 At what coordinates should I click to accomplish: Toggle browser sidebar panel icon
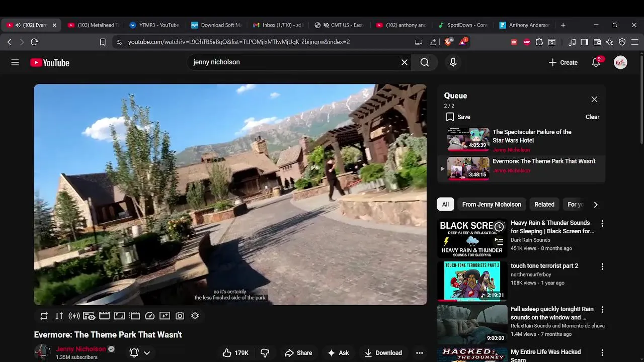(584, 42)
